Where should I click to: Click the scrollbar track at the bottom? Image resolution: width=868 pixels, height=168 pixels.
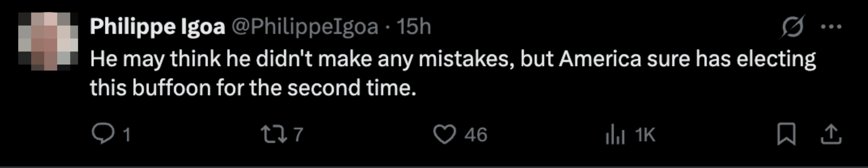[x=434, y=166]
